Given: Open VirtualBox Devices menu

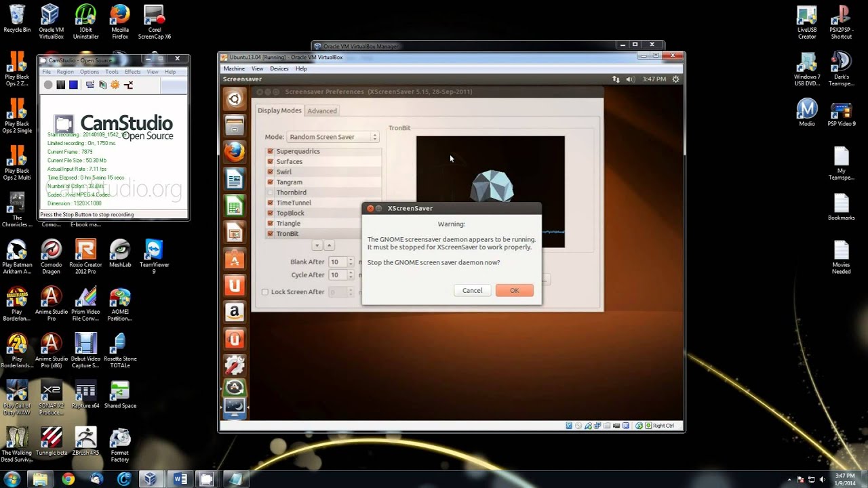Looking at the screenshot, I should point(279,68).
